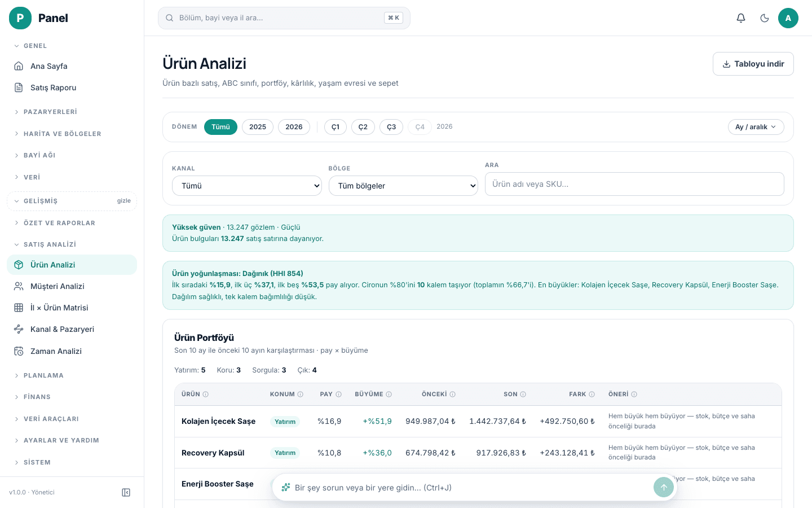812x508 pixels.
Task: Open Satış Raporu document icon
Action: 19,87
